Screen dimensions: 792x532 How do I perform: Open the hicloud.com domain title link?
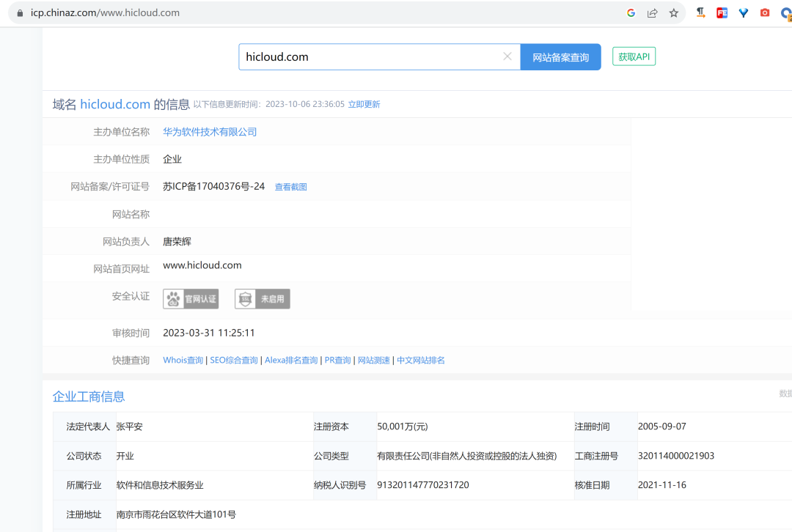pos(115,105)
